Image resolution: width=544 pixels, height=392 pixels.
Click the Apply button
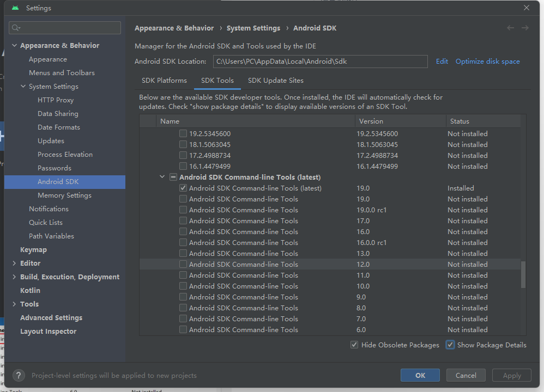tap(512, 375)
